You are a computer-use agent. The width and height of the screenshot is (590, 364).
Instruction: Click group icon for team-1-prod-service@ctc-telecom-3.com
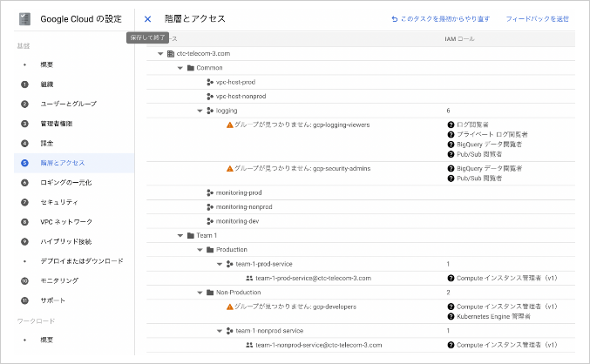click(x=249, y=279)
